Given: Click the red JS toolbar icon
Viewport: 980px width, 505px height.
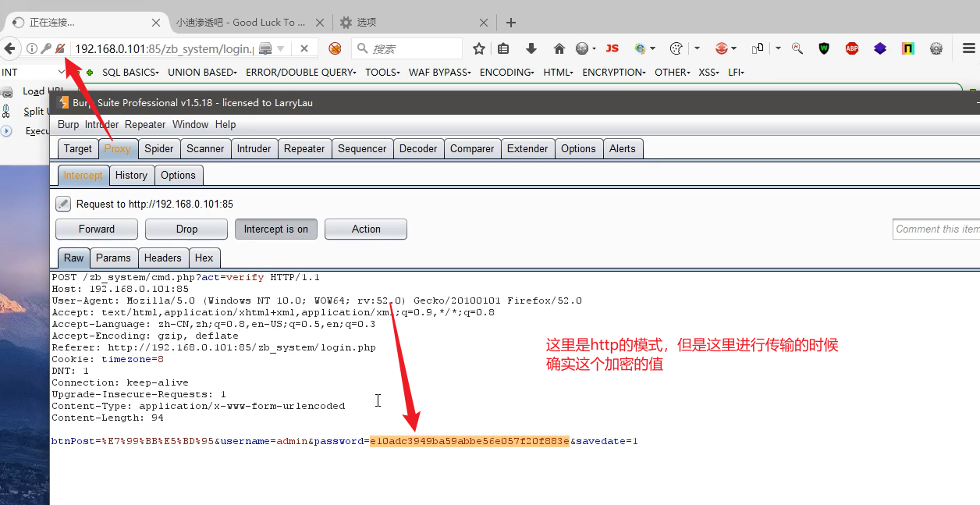Looking at the screenshot, I should tap(612, 48).
